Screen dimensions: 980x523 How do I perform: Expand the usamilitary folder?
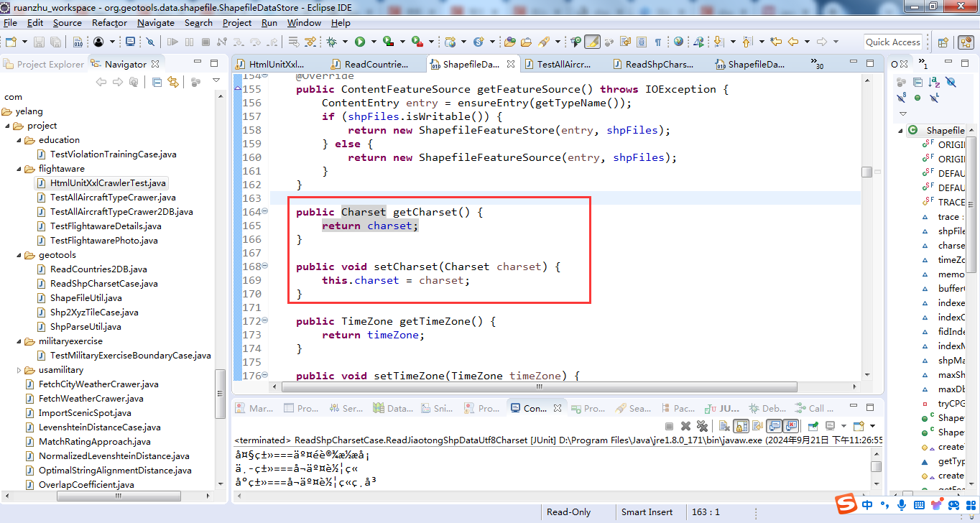20,370
